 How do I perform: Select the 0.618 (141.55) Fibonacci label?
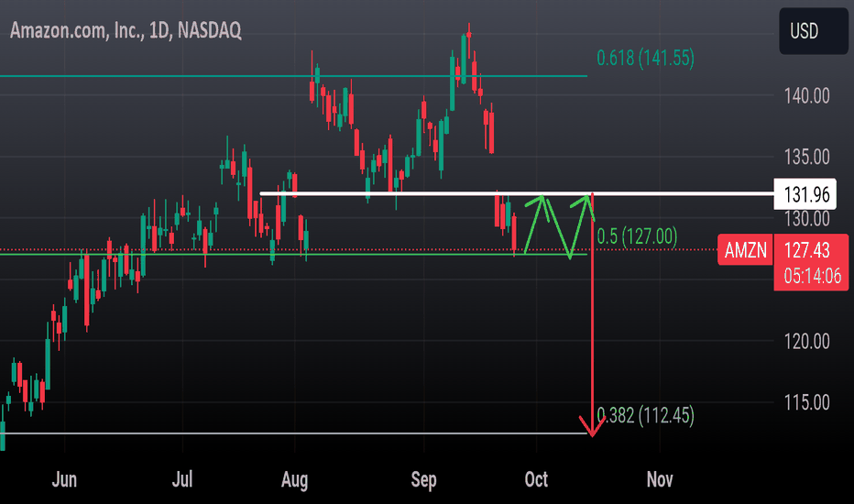pyautogui.click(x=645, y=58)
